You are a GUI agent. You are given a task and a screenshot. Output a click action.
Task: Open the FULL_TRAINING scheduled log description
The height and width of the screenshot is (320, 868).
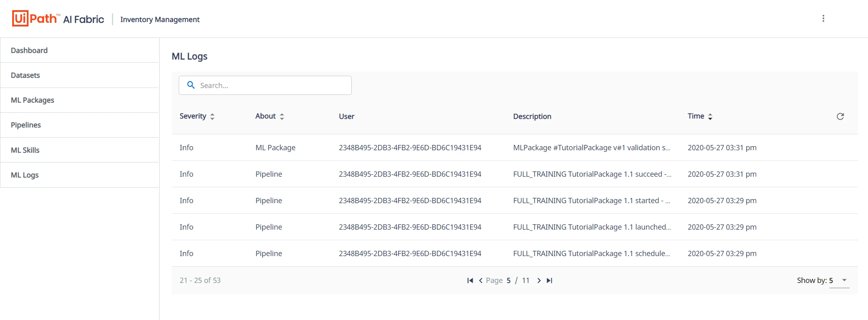592,254
